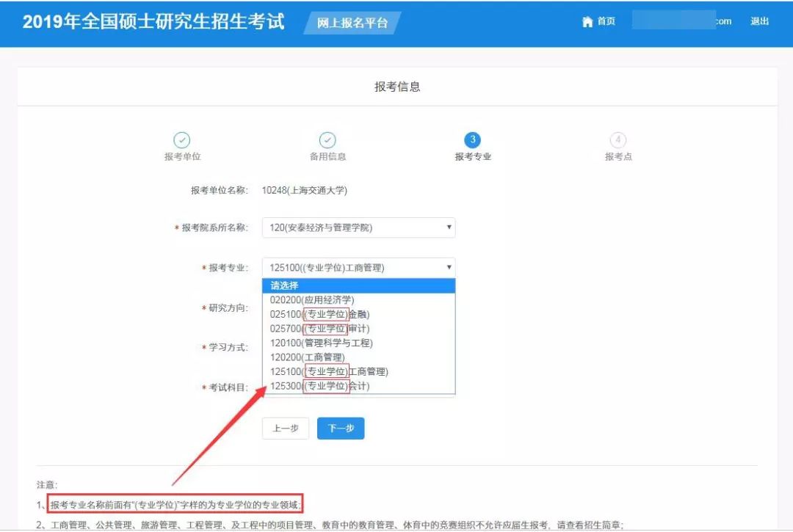Select 125300(专业学位)会计 option
Screen dimensions: 793x532
click(319, 386)
